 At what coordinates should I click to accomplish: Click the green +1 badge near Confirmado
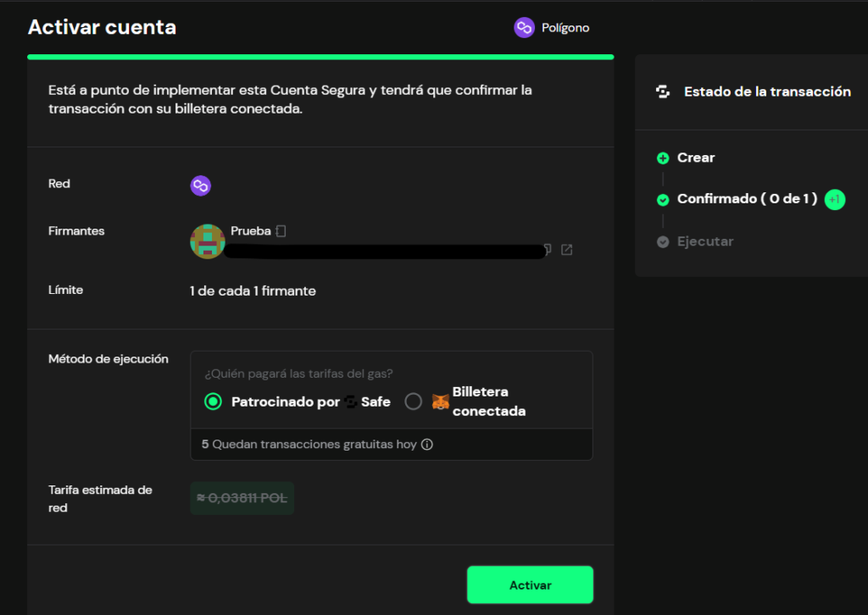[835, 200]
